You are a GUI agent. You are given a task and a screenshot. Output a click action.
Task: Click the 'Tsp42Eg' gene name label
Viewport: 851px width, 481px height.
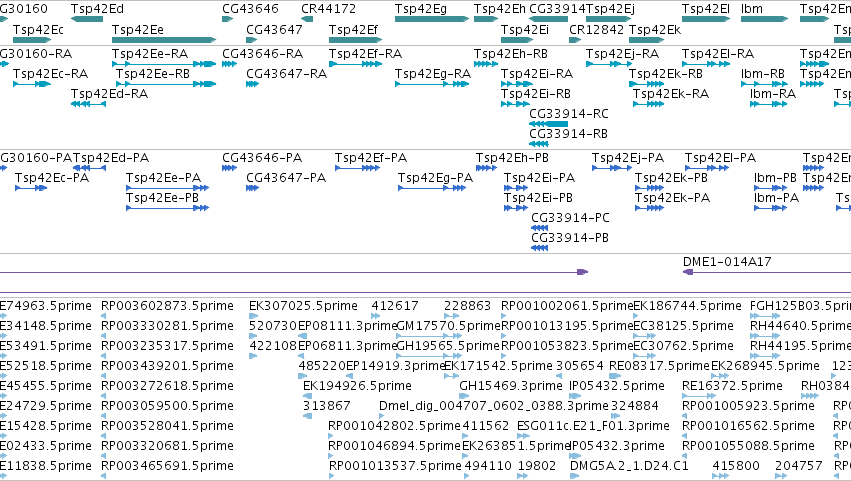coord(421,9)
